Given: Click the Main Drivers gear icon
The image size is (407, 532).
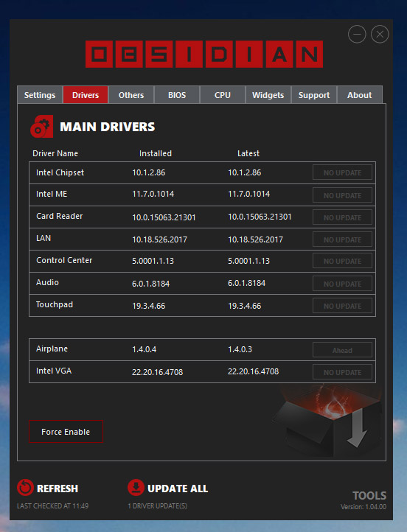Looking at the screenshot, I should click(x=42, y=127).
